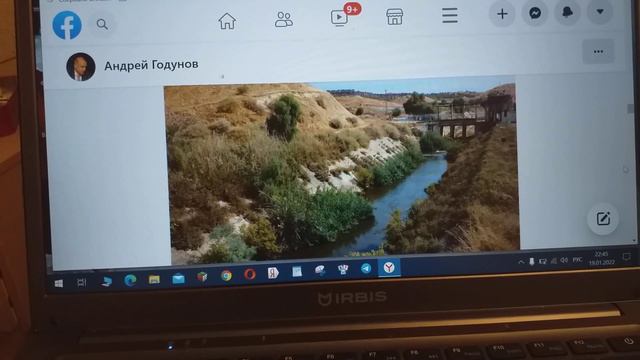
Task: Click the Facebook logo
Action: coord(67,25)
